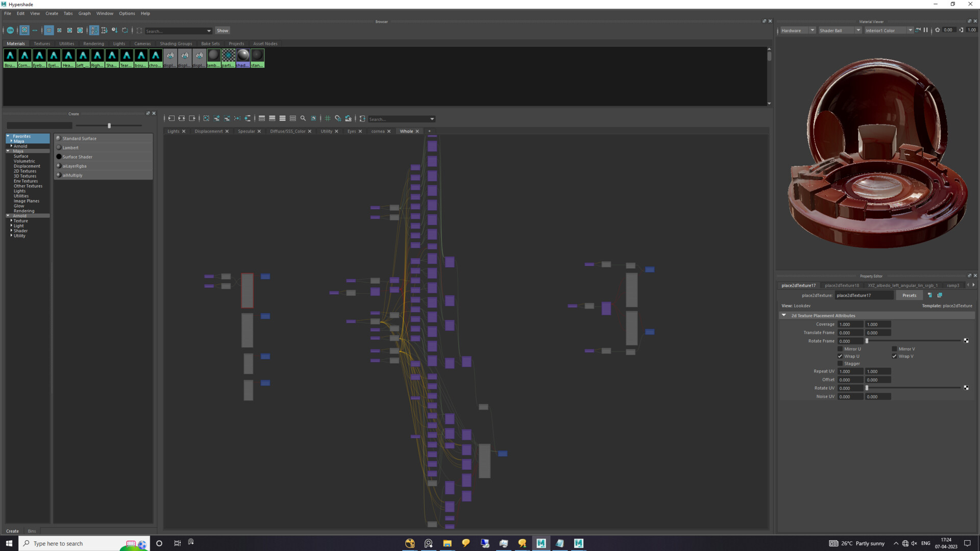Pause material viewer rendering
This screenshot has height=551, width=980.
point(925,30)
